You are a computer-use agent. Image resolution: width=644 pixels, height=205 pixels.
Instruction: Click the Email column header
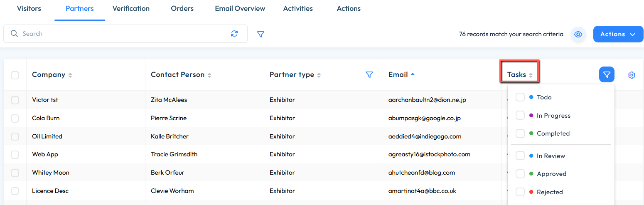point(398,75)
